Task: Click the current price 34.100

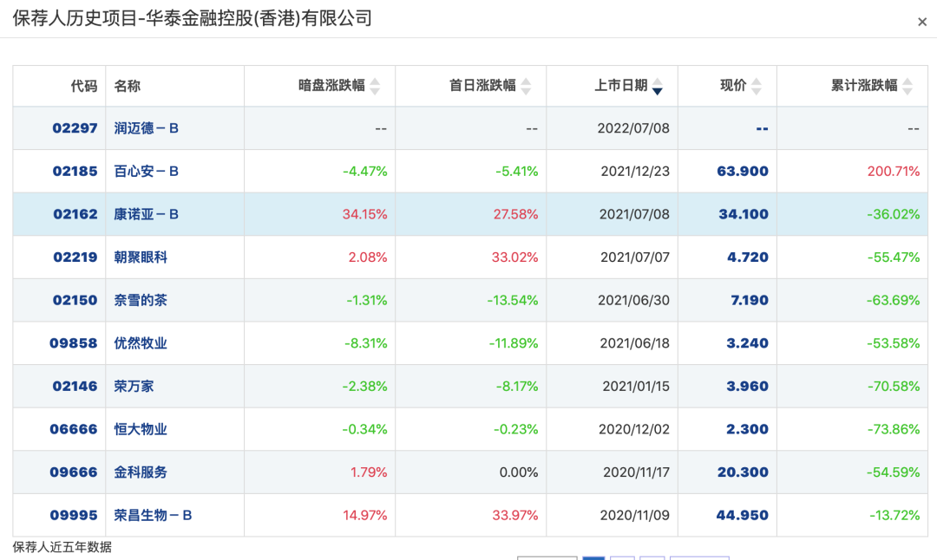Action: 744,214
